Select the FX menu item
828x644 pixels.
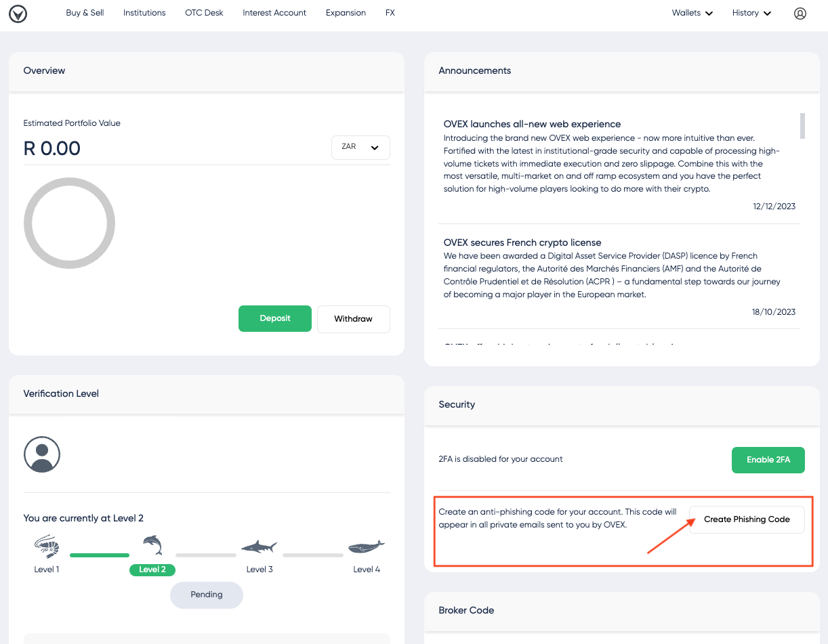(x=390, y=13)
